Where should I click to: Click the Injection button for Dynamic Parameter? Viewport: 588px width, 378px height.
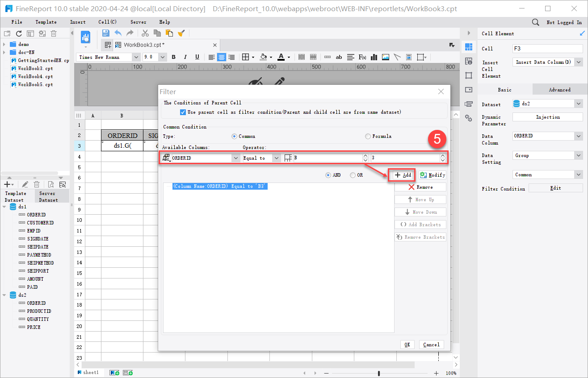(x=548, y=117)
